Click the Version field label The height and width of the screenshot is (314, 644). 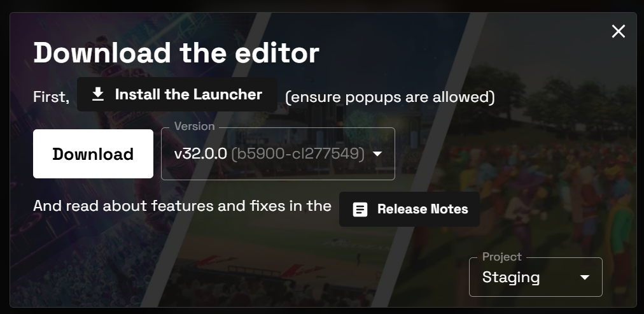click(x=194, y=126)
